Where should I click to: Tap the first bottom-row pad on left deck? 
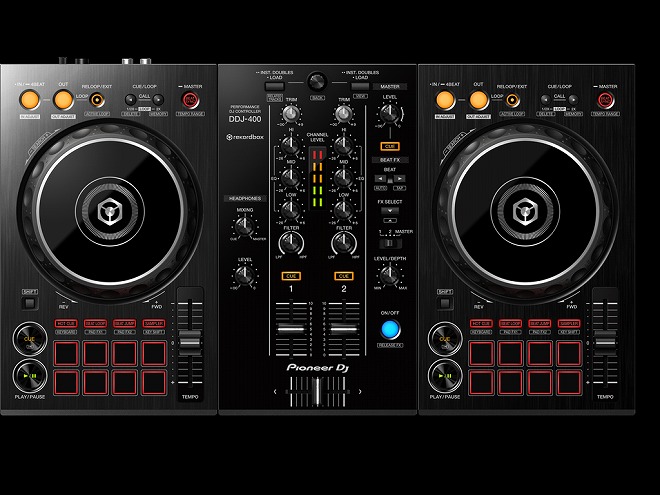pyautogui.click(x=66, y=382)
